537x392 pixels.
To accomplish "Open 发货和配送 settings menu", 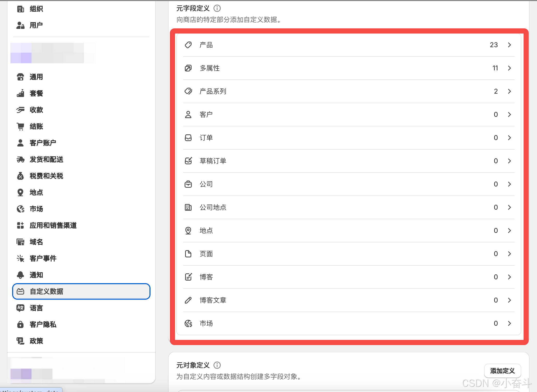I will pyautogui.click(x=46, y=159).
